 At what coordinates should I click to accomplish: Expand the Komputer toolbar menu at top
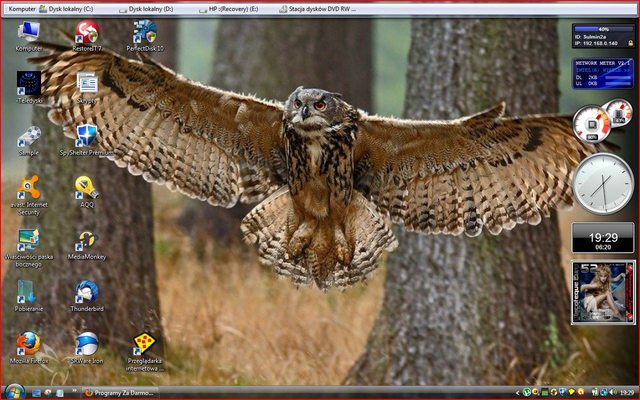[x=22, y=8]
